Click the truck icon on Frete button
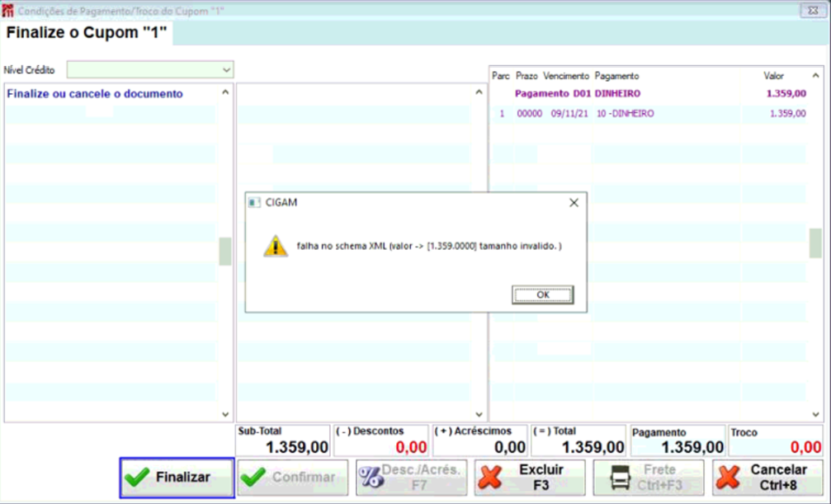The height and width of the screenshot is (504, 831). click(x=620, y=478)
